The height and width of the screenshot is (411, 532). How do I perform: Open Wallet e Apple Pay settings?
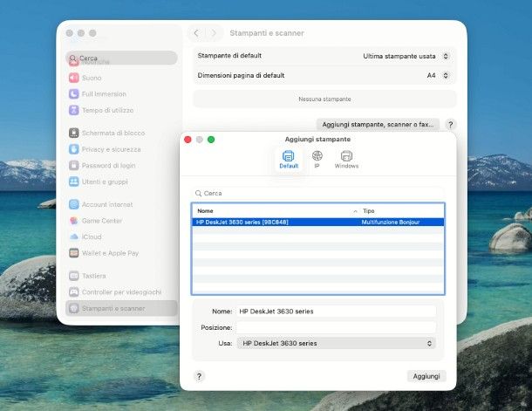tap(110, 253)
